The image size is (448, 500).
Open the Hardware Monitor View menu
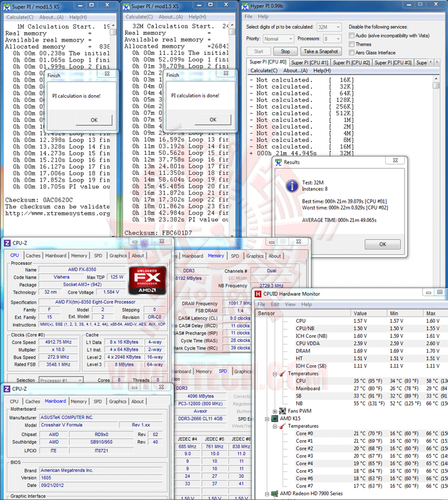(x=290, y=305)
